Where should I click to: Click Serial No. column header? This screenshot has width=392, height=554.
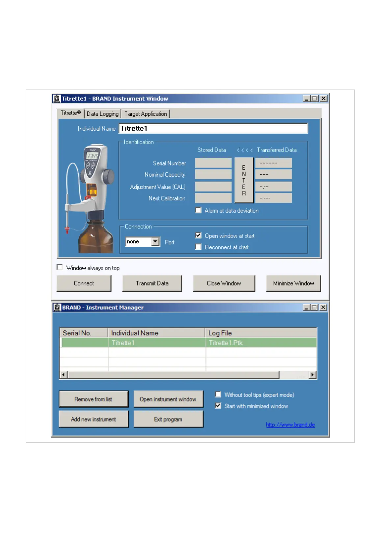pyautogui.click(x=84, y=333)
